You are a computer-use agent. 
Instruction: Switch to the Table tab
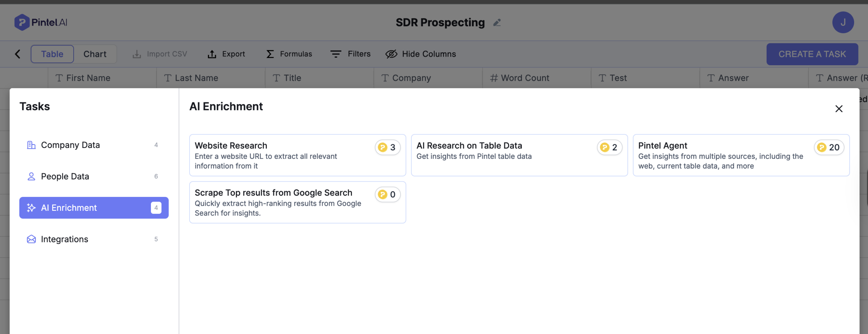(52, 54)
